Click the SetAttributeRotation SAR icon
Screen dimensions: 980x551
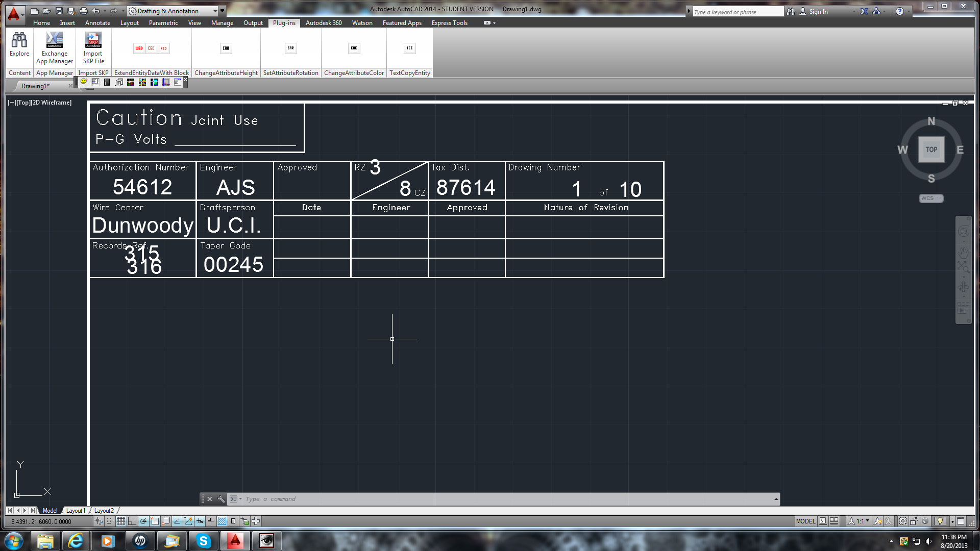pyautogui.click(x=290, y=48)
